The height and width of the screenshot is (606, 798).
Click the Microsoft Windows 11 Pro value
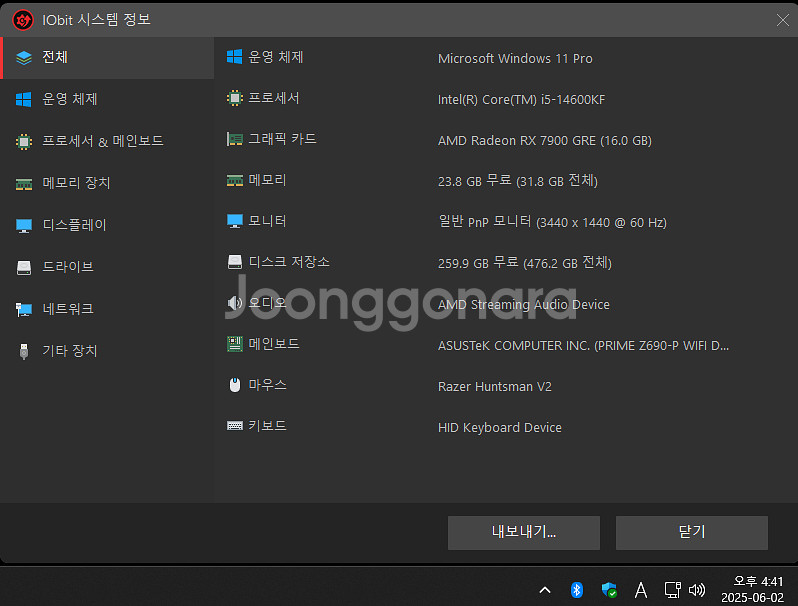point(515,59)
